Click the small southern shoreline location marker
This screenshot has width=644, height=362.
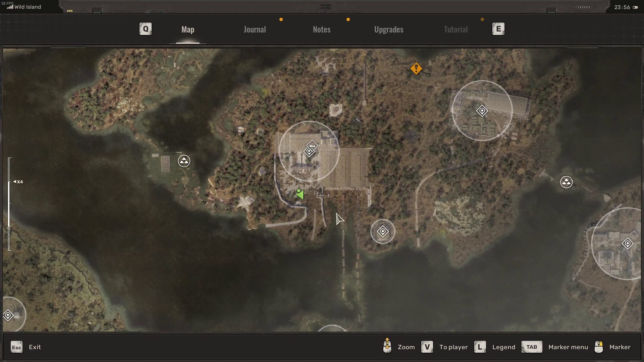tap(383, 231)
